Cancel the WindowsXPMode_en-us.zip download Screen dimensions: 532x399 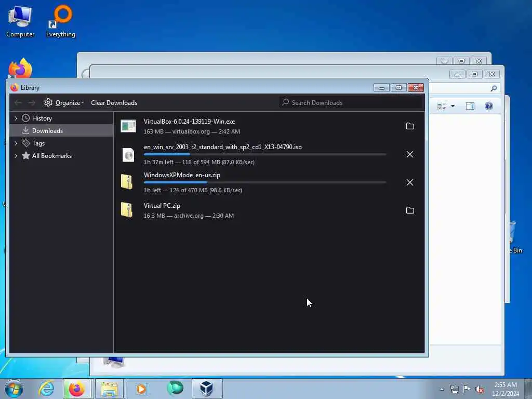[x=410, y=182]
